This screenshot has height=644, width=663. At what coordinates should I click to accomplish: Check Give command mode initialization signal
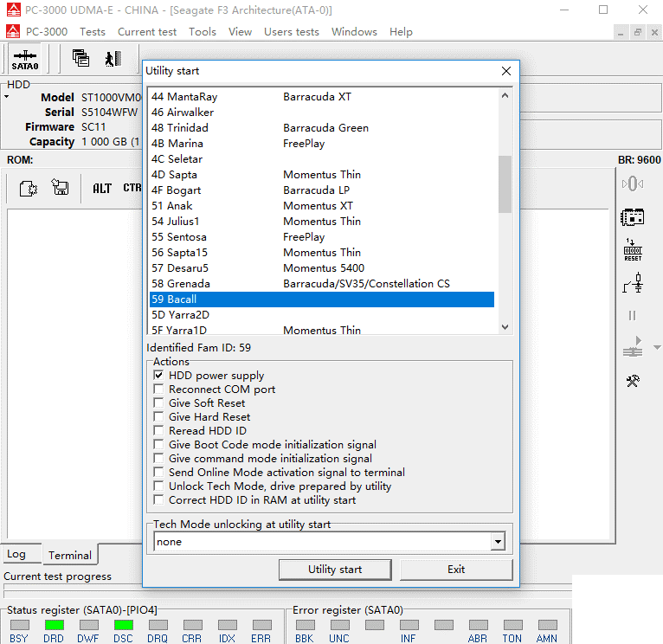coord(158,459)
